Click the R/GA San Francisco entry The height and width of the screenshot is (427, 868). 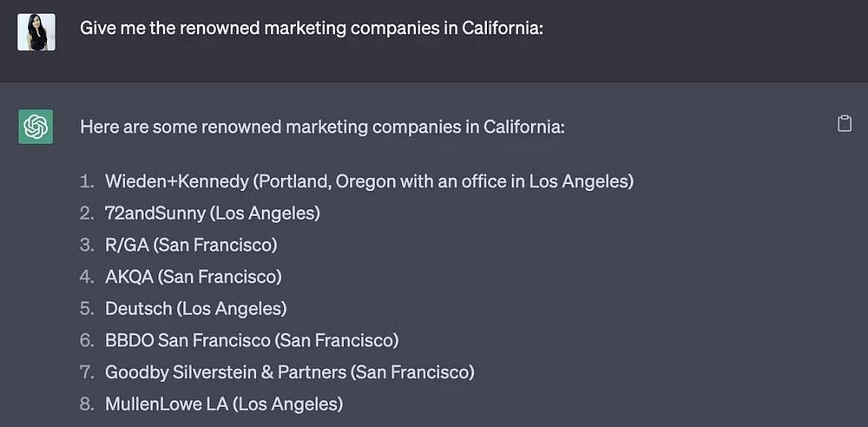click(191, 245)
